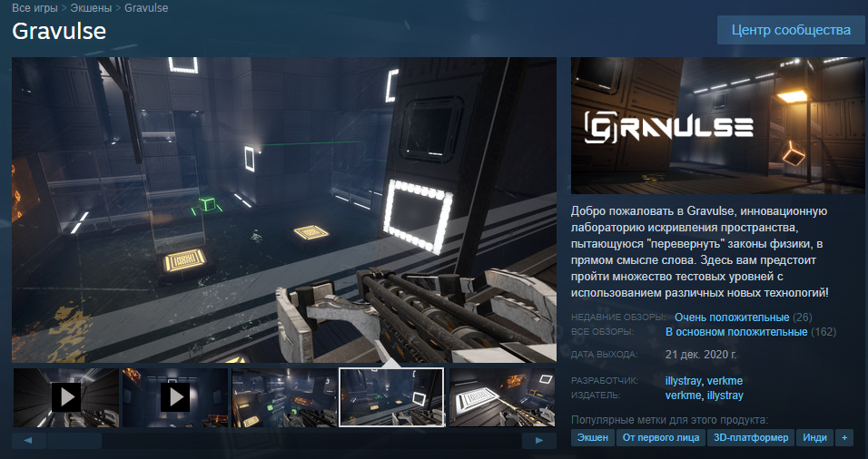Select the third screenshot thumbnail
This screenshot has width=868, height=459.
pyautogui.click(x=284, y=397)
